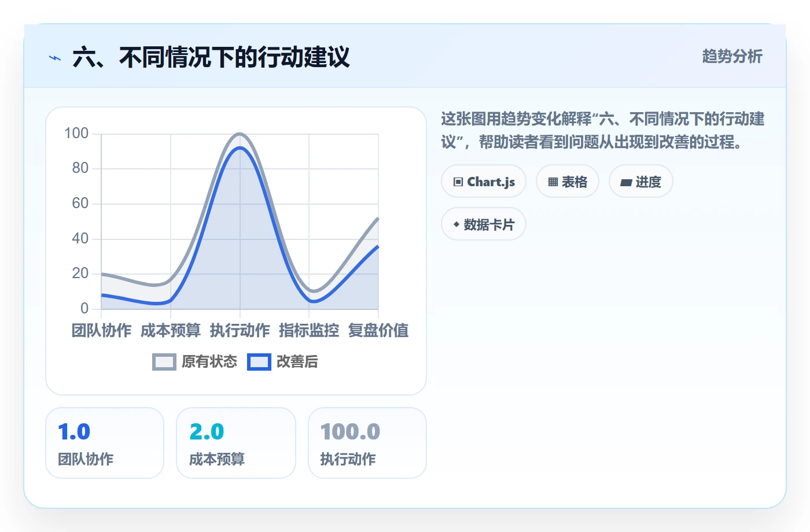The width and height of the screenshot is (810, 532).
Task: Click the 复盘价值 x-axis label on chart
Action: pos(378,331)
